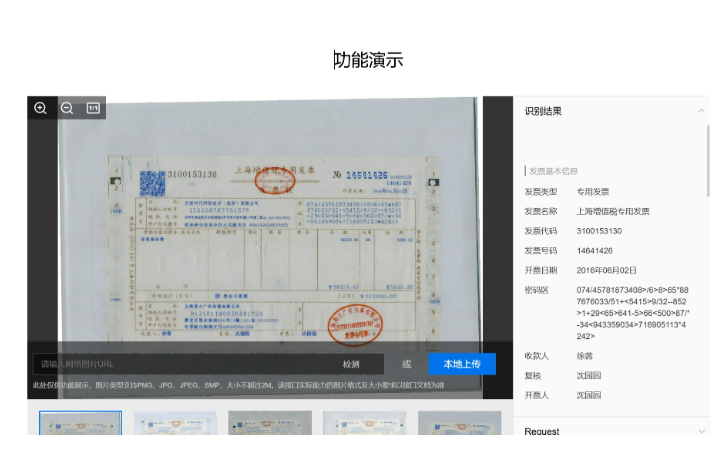Select the fifth invoice sample thumbnail

point(460,423)
